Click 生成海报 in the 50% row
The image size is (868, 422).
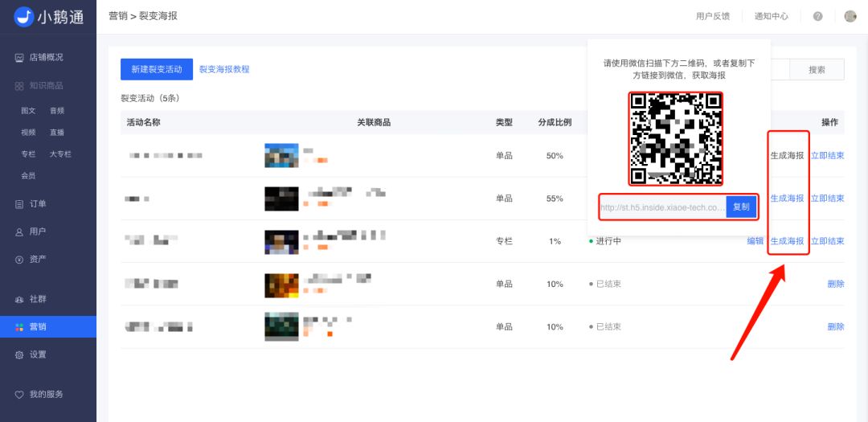pyautogui.click(x=787, y=156)
